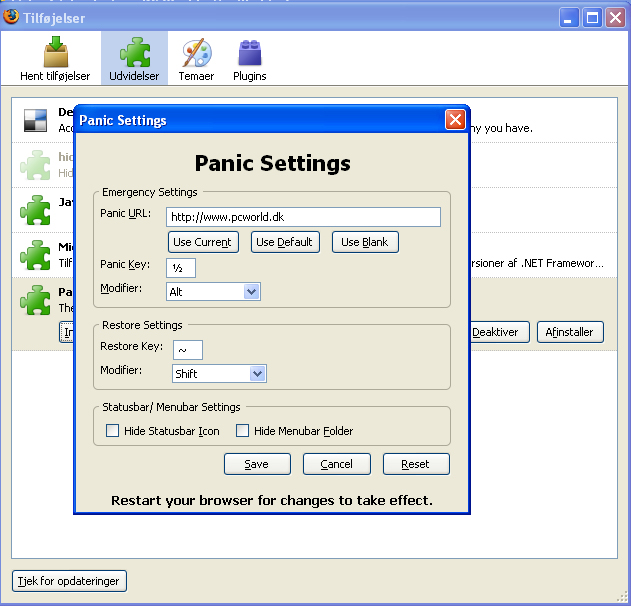The image size is (631, 606).
Task: Select the faded disabled extension puzzle icon
Action: pos(35,165)
